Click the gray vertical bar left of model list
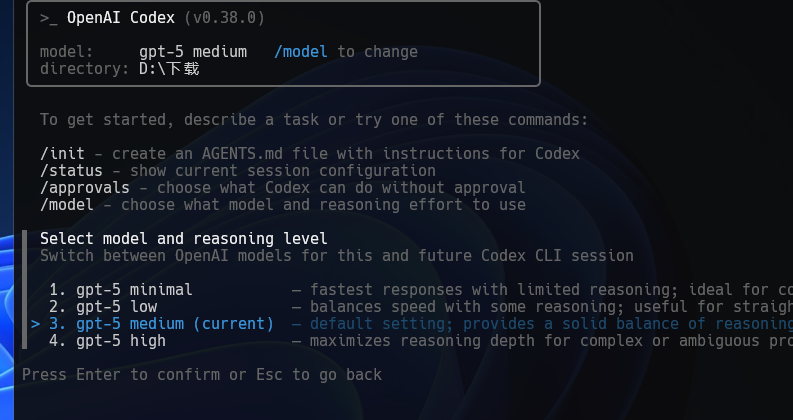793x420 pixels. tap(24, 289)
